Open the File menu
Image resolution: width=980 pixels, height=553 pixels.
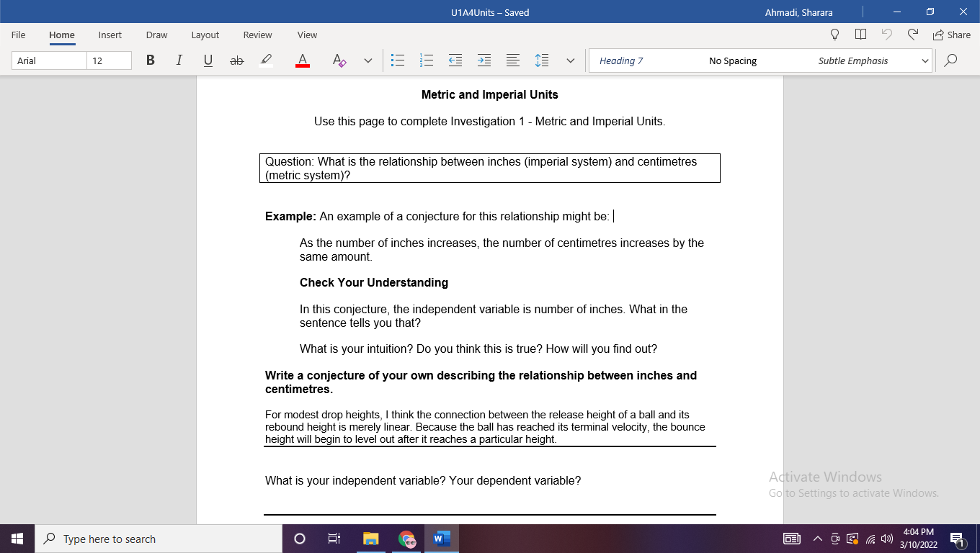(19, 35)
